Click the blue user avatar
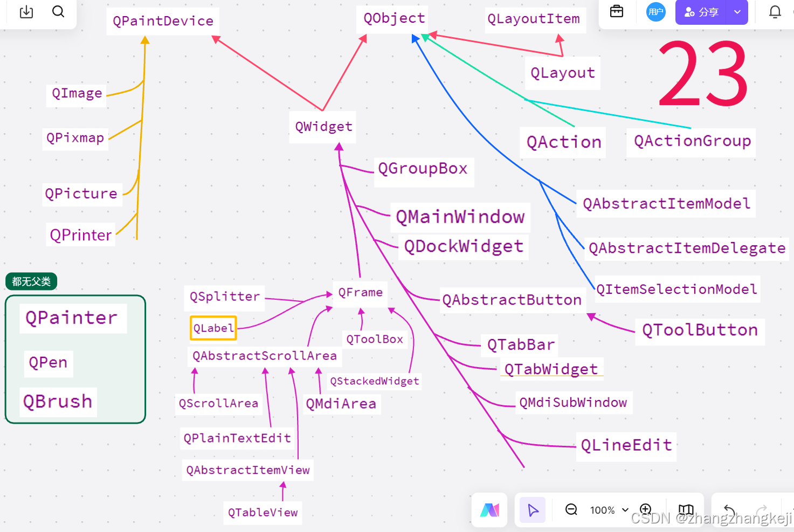 pyautogui.click(x=656, y=12)
